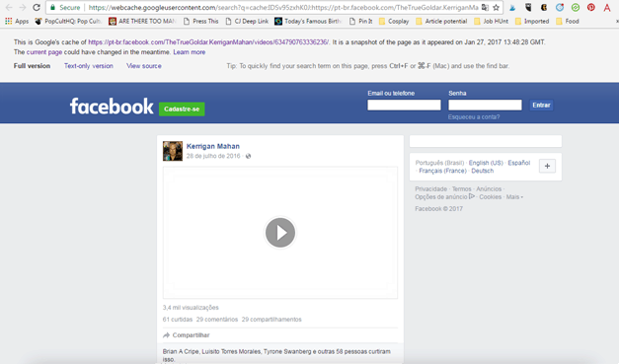
Task: Focus the Email ou telefone field
Action: click(x=404, y=105)
